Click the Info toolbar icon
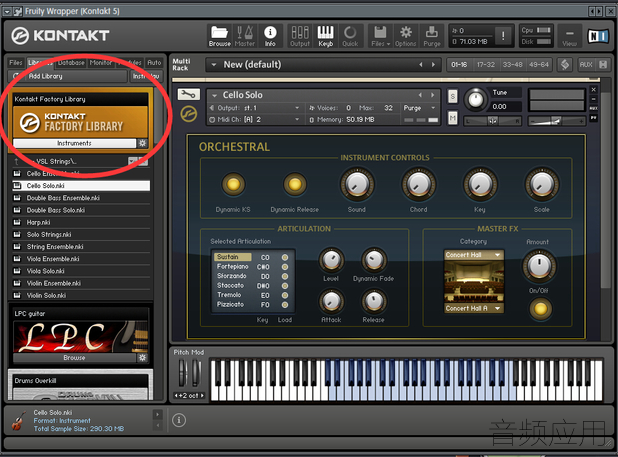The height and width of the screenshot is (457, 618). point(270,36)
